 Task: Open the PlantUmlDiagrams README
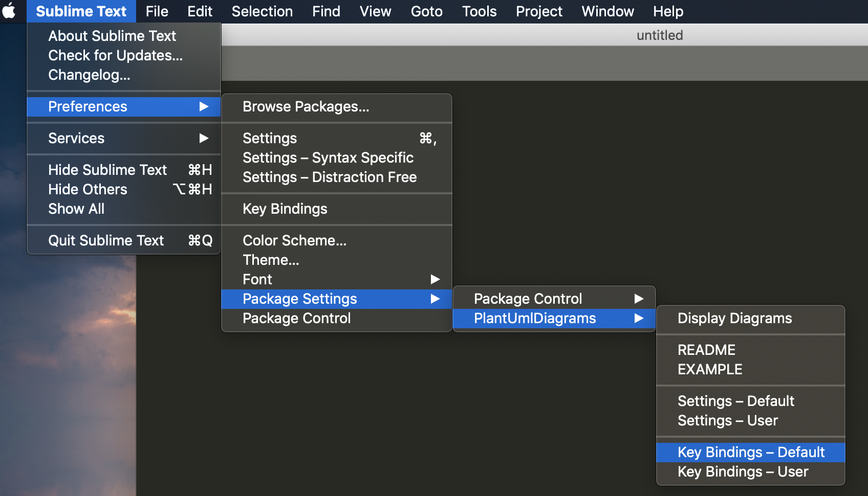tap(706, 350)
